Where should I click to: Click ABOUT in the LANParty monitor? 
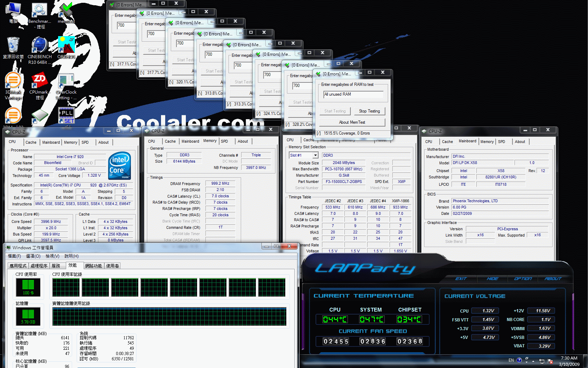[x=553, y=279]
